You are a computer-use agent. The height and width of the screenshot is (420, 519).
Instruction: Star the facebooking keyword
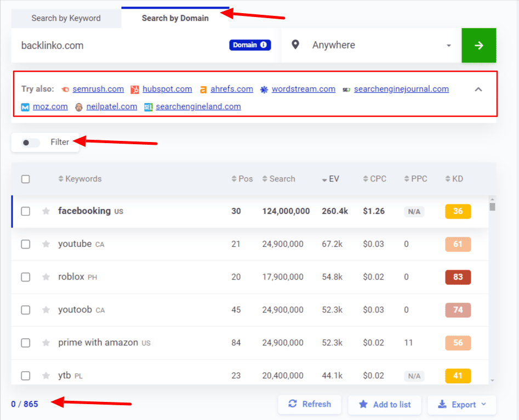click(46, 211)
